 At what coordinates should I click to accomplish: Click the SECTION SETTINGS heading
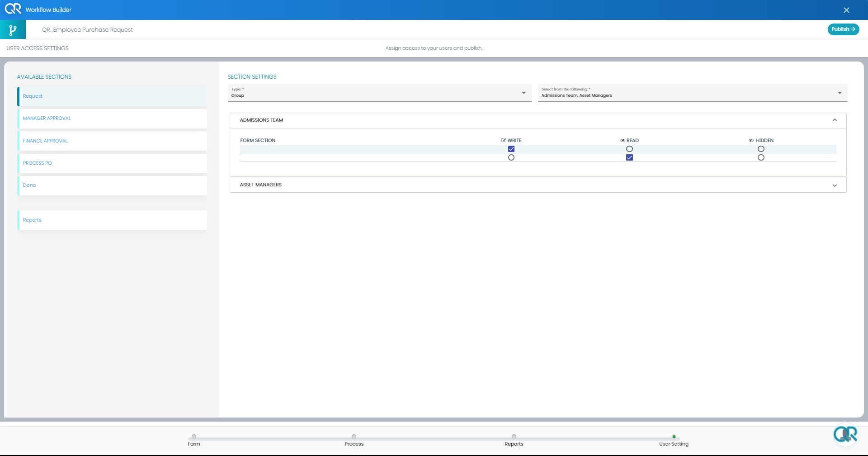click(x=252, y=77)
